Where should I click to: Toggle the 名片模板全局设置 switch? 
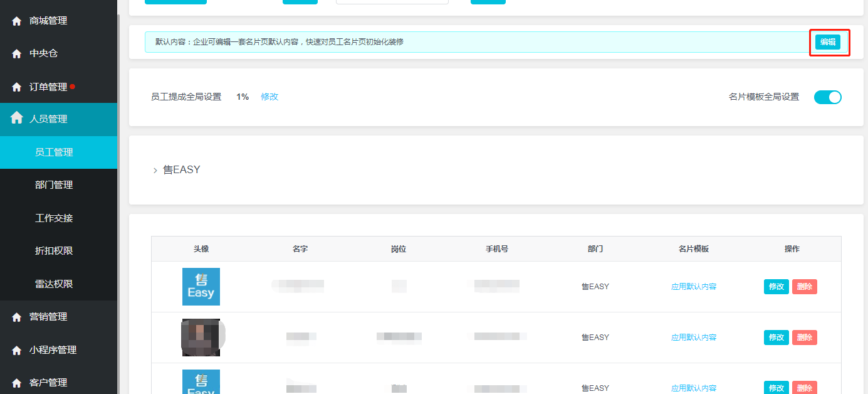[x=827, y=97]
